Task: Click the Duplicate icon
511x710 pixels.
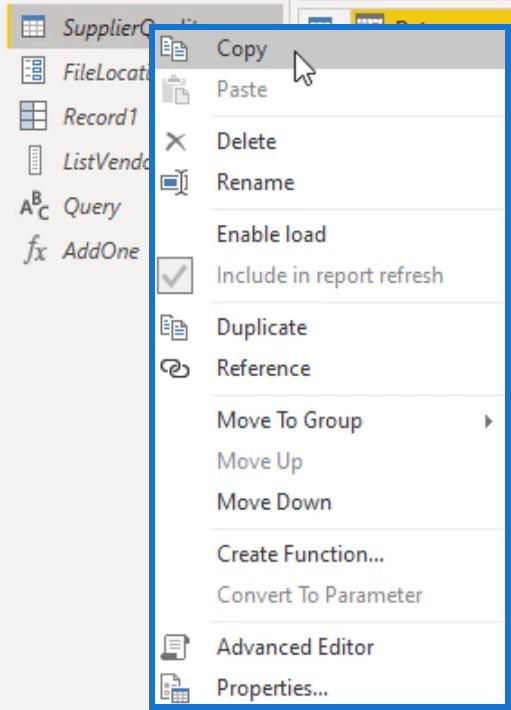Action: pyautogui.click(x=174, y=327)
